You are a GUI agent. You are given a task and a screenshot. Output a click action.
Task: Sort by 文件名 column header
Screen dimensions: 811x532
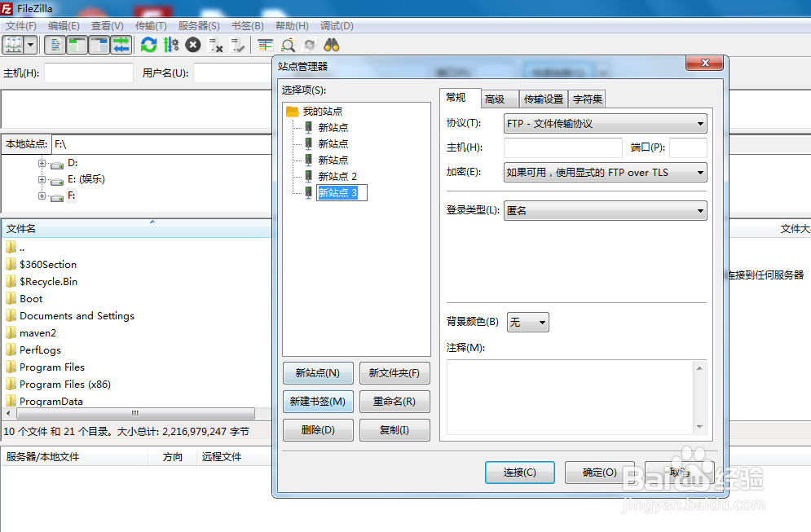pos(137,228)
